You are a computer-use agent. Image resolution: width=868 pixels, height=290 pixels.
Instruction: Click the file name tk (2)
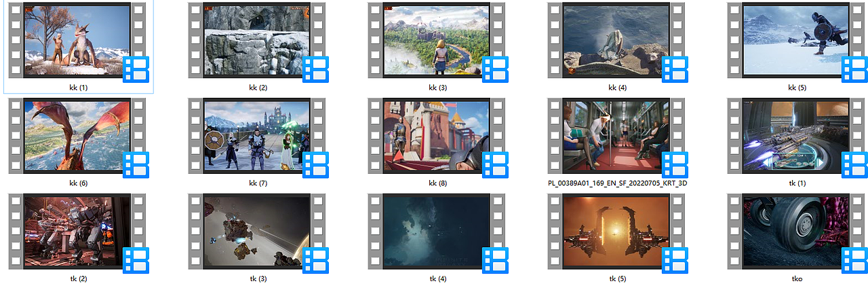(x=79, y=278)
